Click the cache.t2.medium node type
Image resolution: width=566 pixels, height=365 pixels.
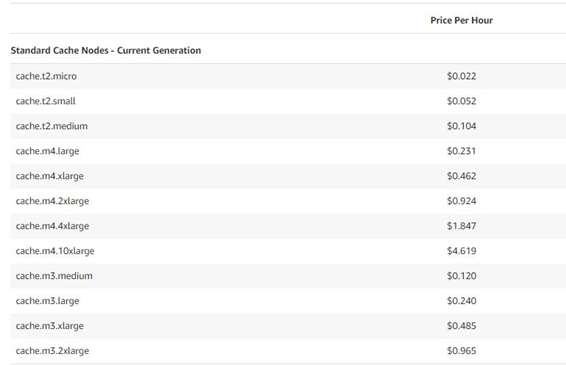click(x=52, y=126)
